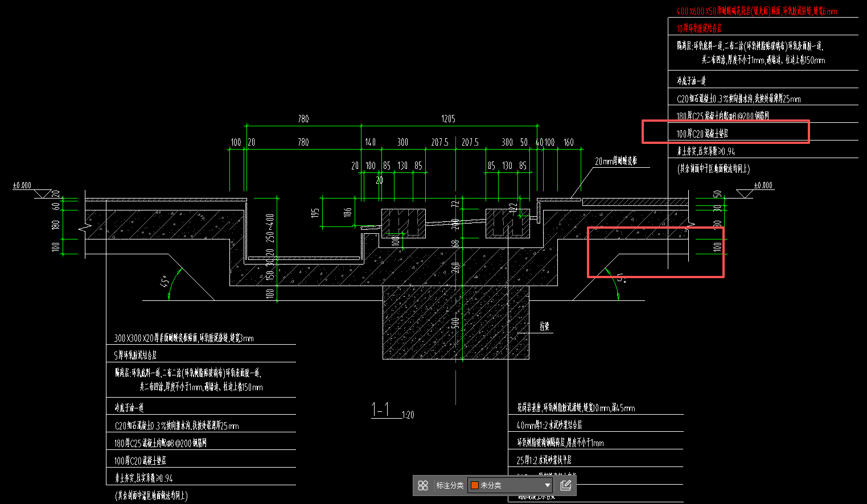The height and width of the screenshot is (504, 867).
Task: Select the 500 dimension in the foundation block
Action: pyautogui.click(x=455, y=323)
